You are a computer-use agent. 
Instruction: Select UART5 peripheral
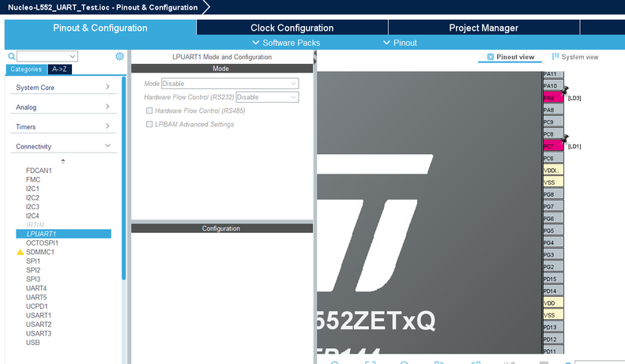(36, 298)
